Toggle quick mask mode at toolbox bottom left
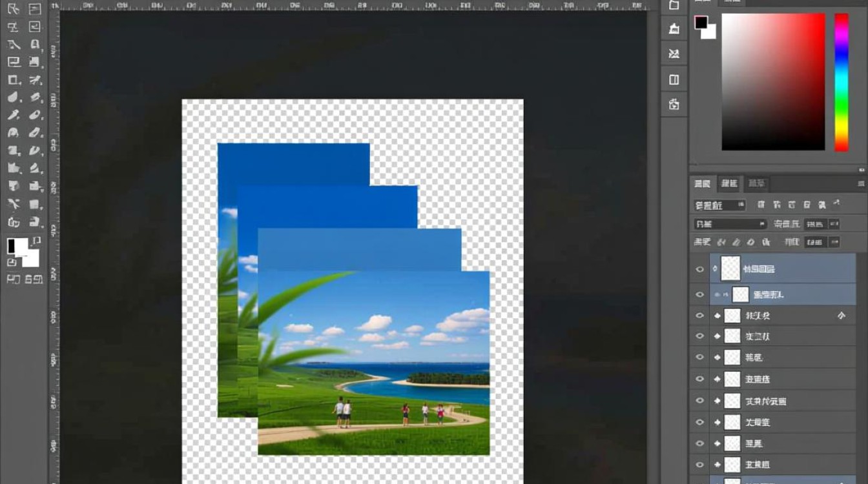This screenshot has width=868, height=484. (13, 279)
